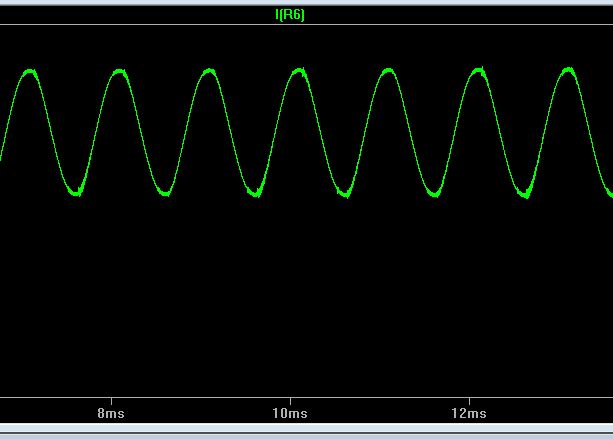Image resolution: width=613 pixels, height=439 pixels.
Task: Click the 8ms time axis label
Action: click(111, 413)
